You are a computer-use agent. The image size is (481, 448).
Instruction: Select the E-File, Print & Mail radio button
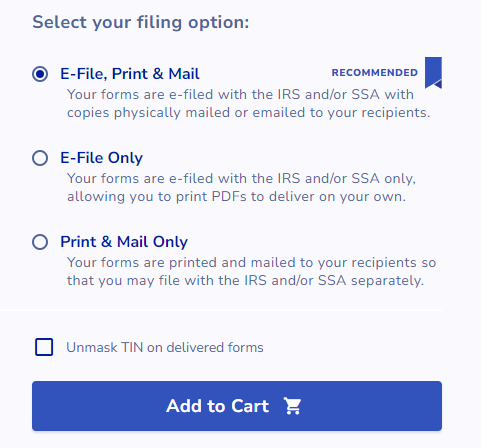click(40, 74)
